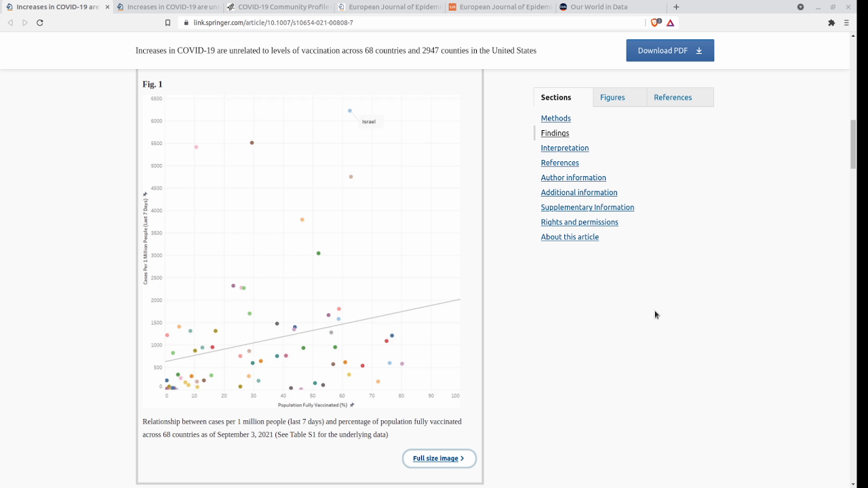Select the References tab in sidebar
The width and height of the screenshot is (868, 488).
673,98
